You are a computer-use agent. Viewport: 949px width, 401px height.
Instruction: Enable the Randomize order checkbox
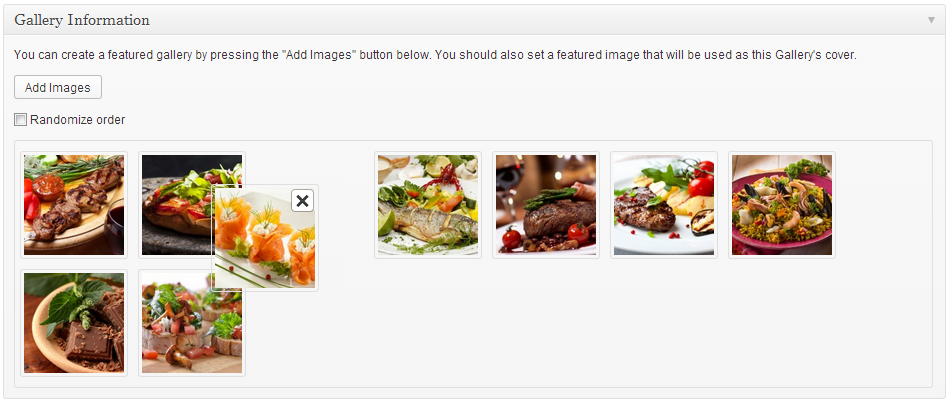coord(21,120)
